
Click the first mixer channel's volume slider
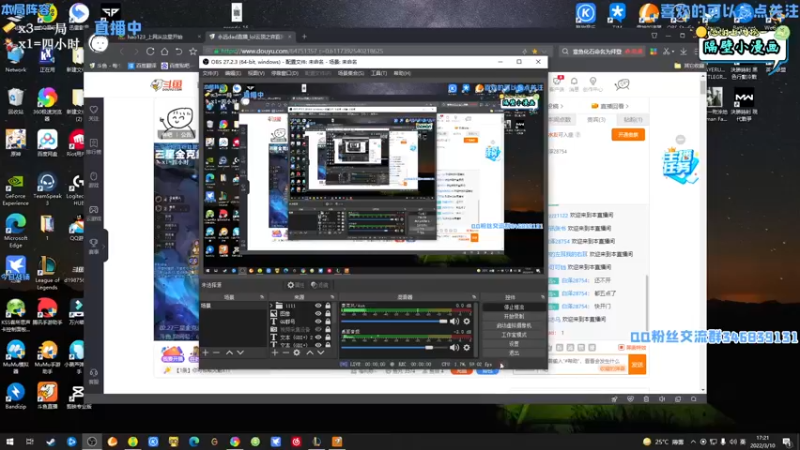pyautogui.click(x=394, y=321)
